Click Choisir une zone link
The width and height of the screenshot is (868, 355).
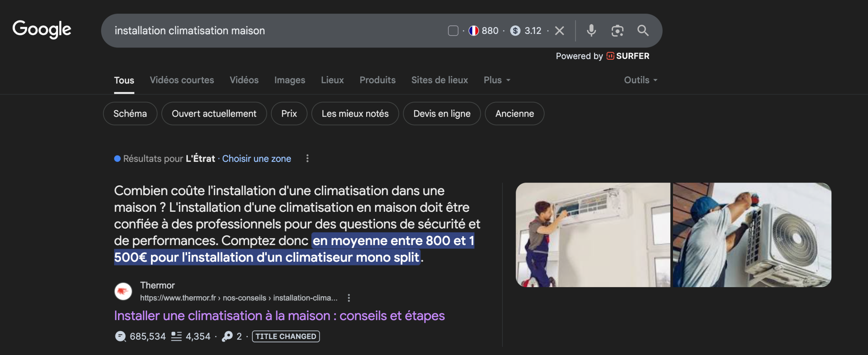256,159
